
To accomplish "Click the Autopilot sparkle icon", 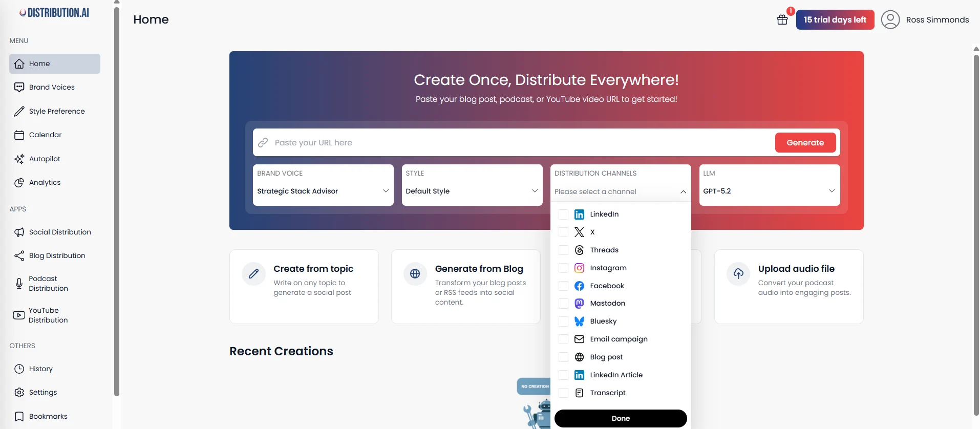I will click(x=19, y=159).
